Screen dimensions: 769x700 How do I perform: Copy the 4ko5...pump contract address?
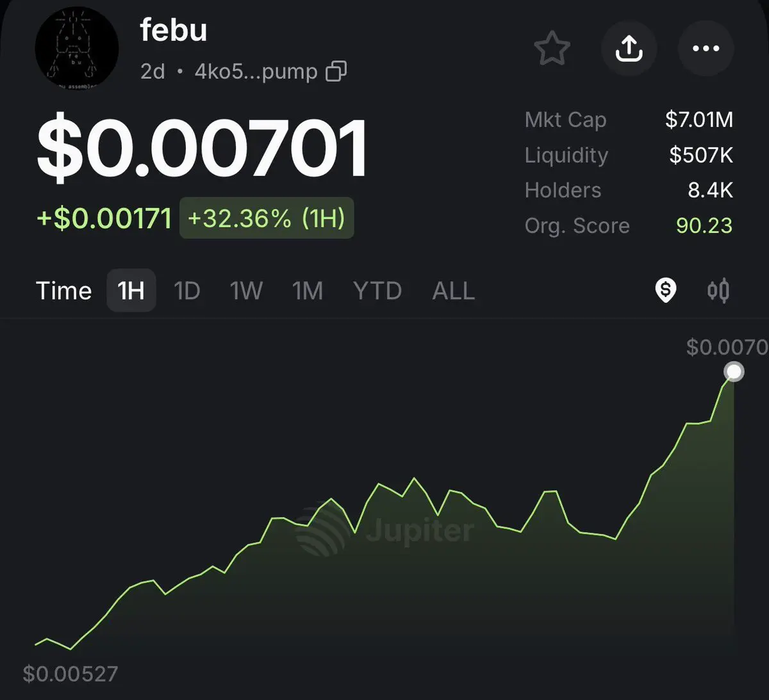tap(336, 71)
